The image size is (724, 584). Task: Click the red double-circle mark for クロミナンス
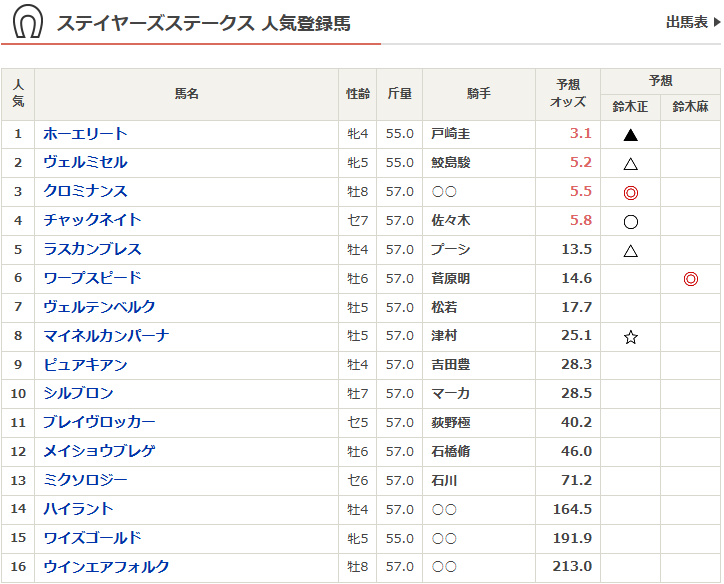pyautogui.click(x=630, y=192)
